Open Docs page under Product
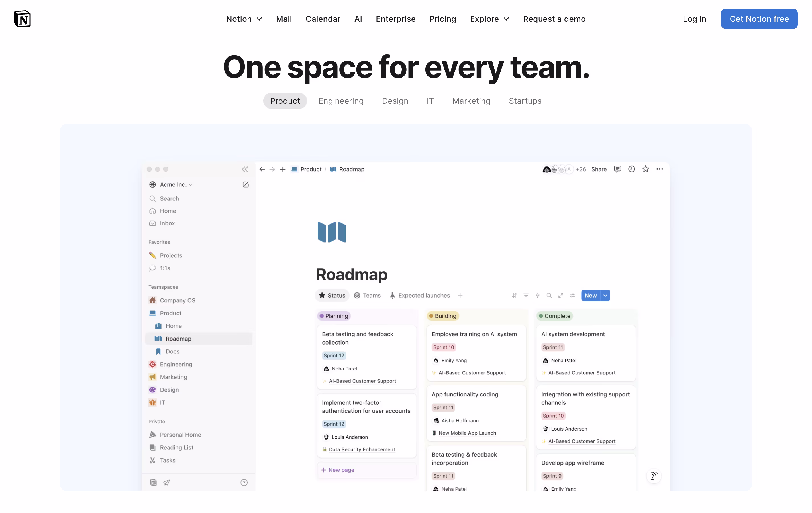This screenshot has width=812, height=513. tap(199, 351)
